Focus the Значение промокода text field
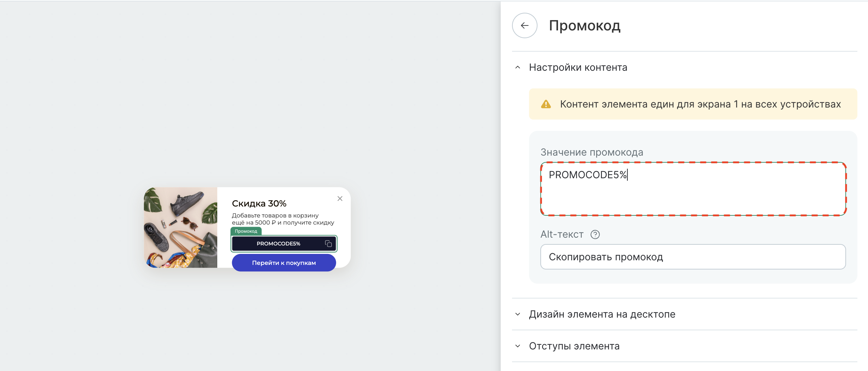The width and height of the screenshot is (868, 371). (x=693, y=189)
